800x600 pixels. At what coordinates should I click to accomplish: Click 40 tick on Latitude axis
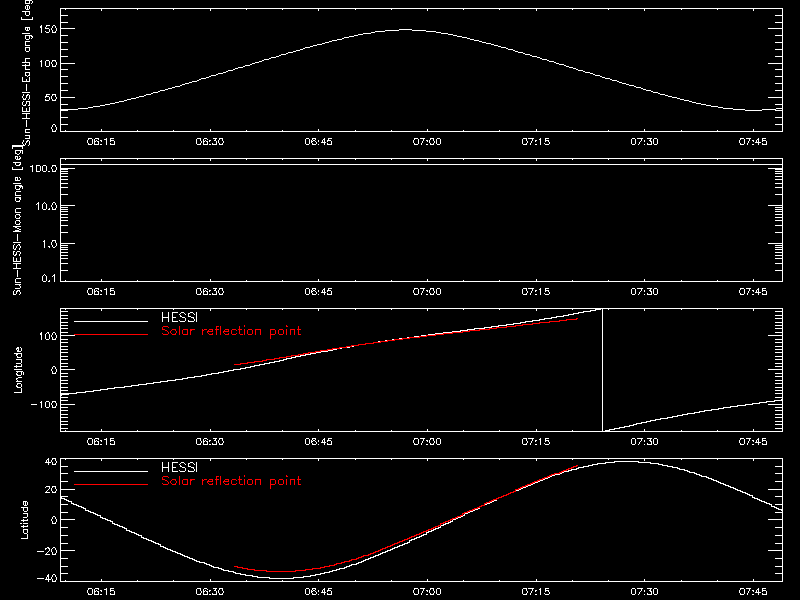[x=51, y=462]
